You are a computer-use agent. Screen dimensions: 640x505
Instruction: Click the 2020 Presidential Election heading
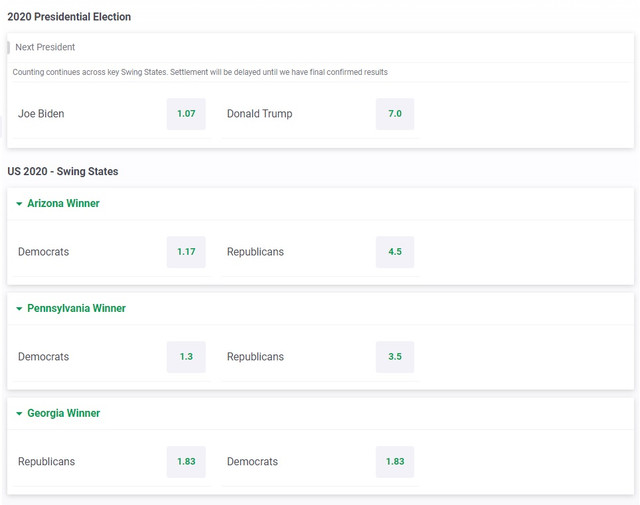point(69,17)
